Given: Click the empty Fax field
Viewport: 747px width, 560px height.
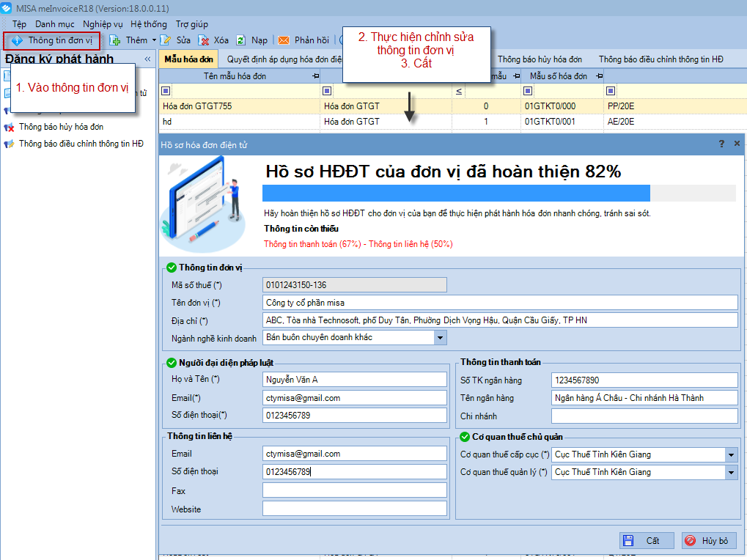Looking at the screenshot, I should (x=355, y=490).
